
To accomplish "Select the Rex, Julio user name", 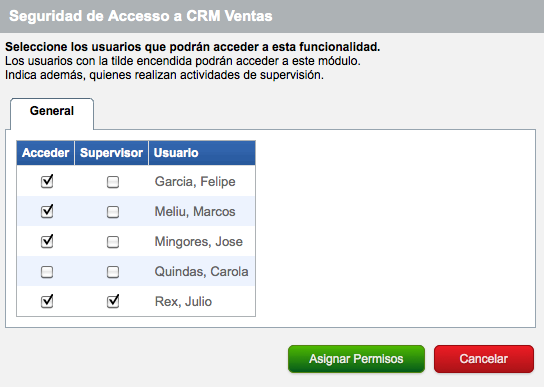I will click(x=183, y=302).
